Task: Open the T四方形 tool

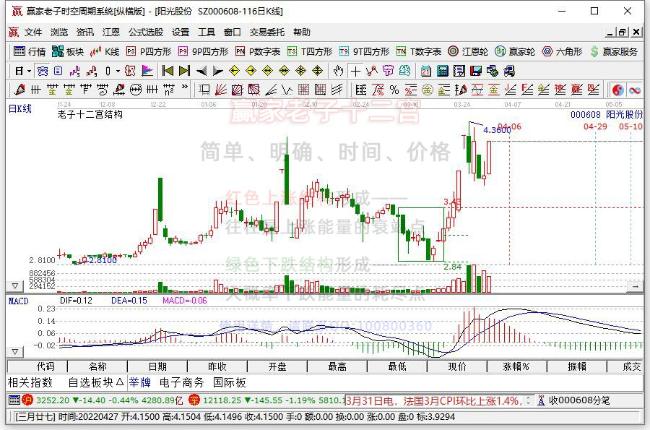Action: (x=310, y=51)
